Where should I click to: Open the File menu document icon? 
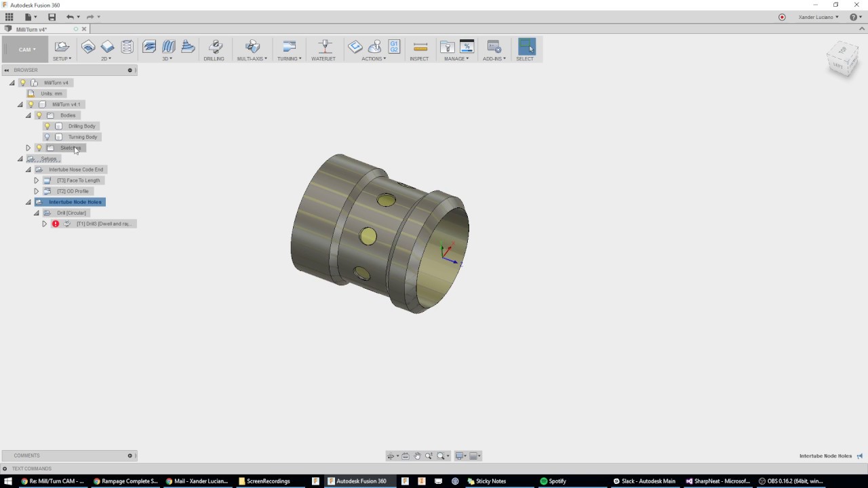pos(28,17)
